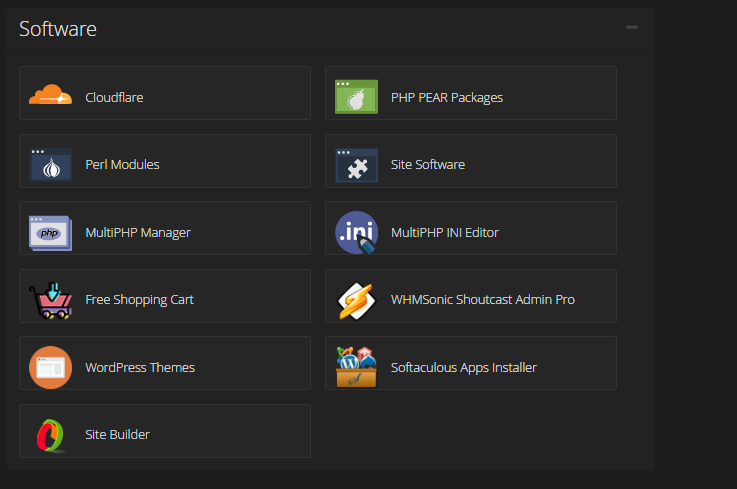Open Softaculous Apps Installer text link
The height and width of the screenshot is (489, 737).
point(463,367)
